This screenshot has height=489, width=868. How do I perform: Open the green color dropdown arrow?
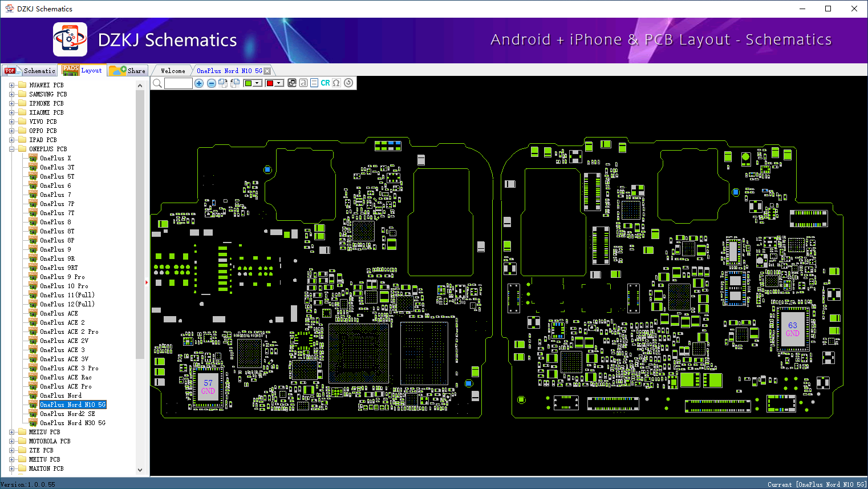(258, 83)
